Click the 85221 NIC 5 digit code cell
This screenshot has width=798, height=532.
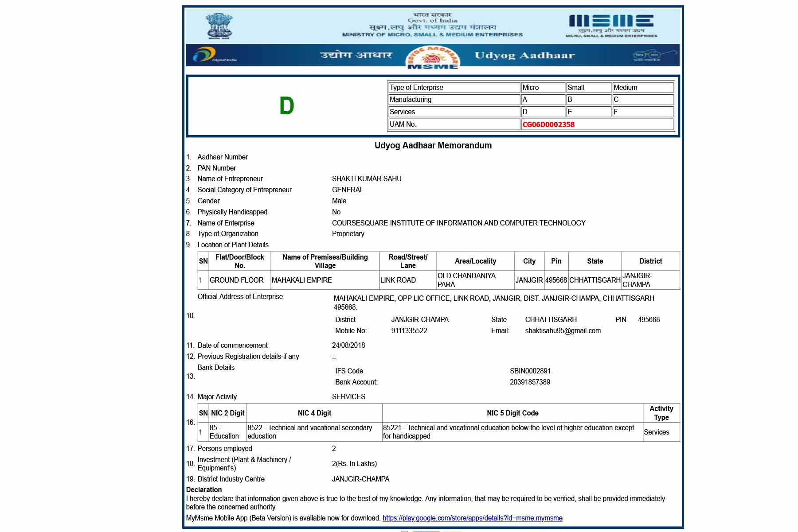coord(512,432)
